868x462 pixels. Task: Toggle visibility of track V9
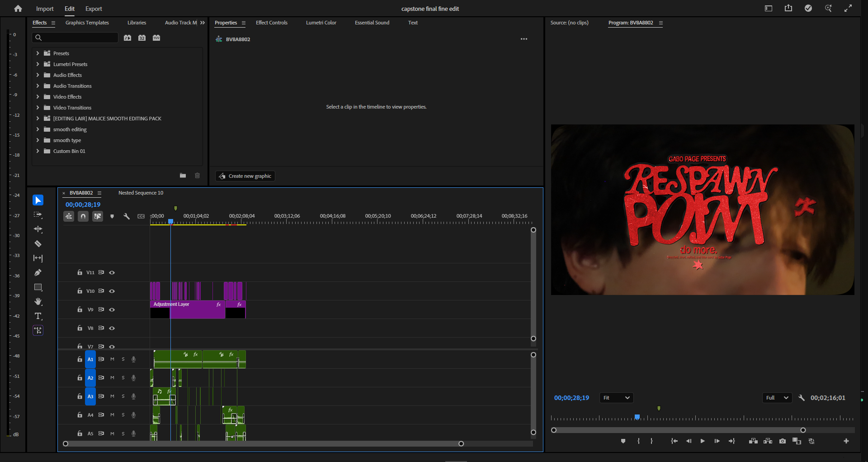(x=112, y=310)
